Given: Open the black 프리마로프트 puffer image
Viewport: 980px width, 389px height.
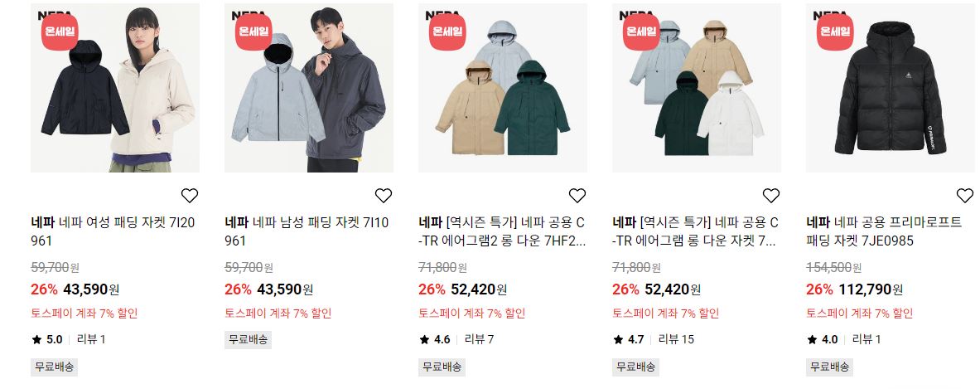Looking at the screenshot, I should 890,88.
